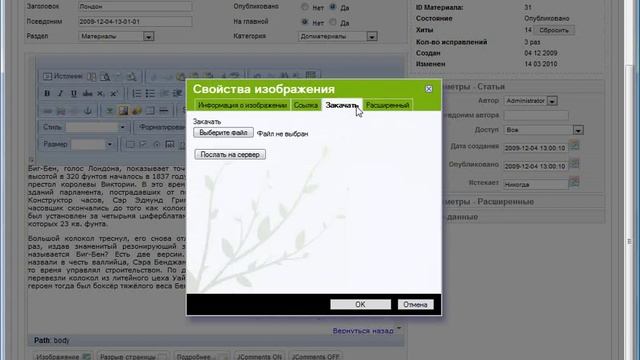Open the 'Раздел' dropdown
This screenshot has width=640, height=360.
(116, 36)
